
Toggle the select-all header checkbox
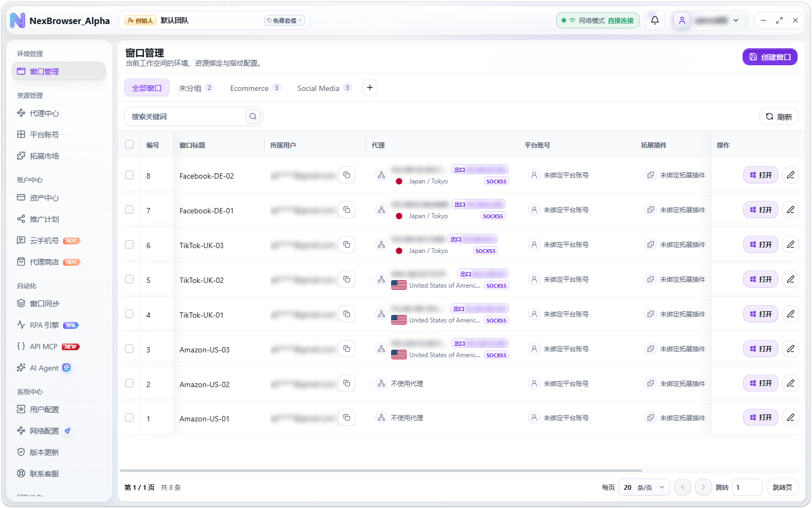coord(129,144)
